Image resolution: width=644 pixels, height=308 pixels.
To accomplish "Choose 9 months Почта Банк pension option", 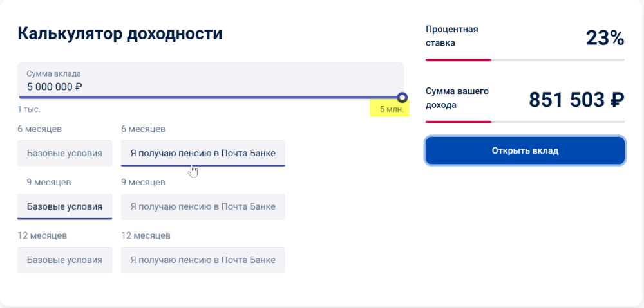I will tap(203, 206).
